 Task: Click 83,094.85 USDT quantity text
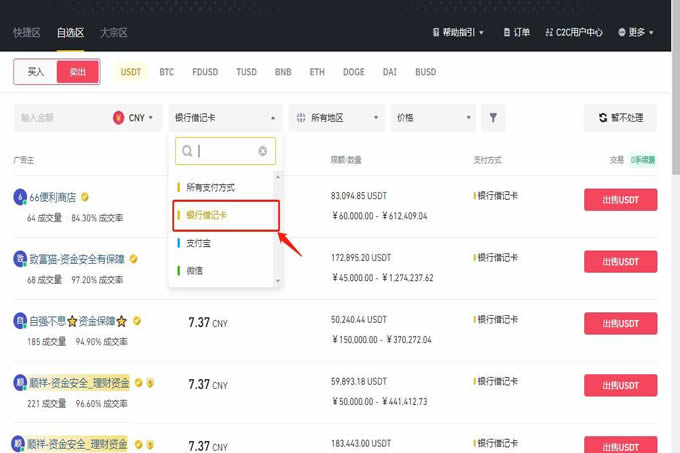tap(359, 196)
